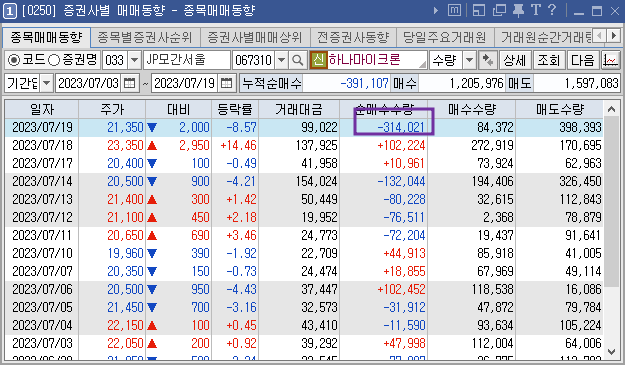Select the 증권명 radio button

tap(54, 60)
